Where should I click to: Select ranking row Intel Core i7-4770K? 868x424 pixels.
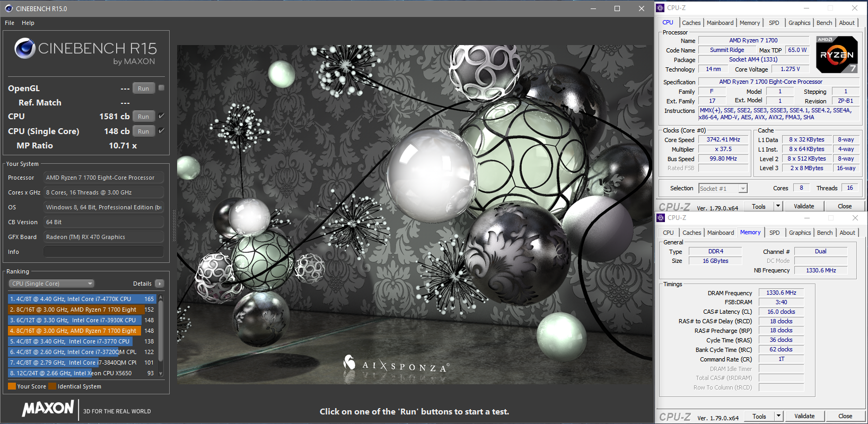point(82,299)
